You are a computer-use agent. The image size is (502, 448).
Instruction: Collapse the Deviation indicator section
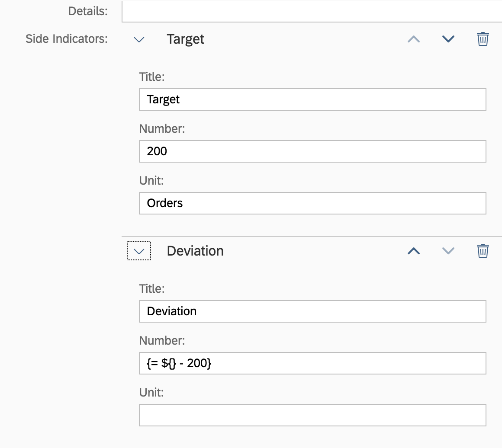pos(138,250)
